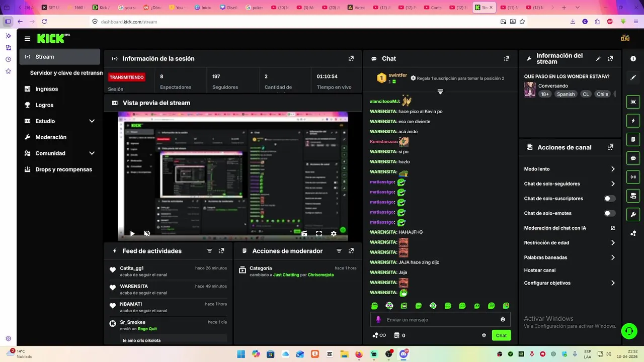
Task: Send message with the green Chat button
Action: pyautogui.click(x=501, y=335)
